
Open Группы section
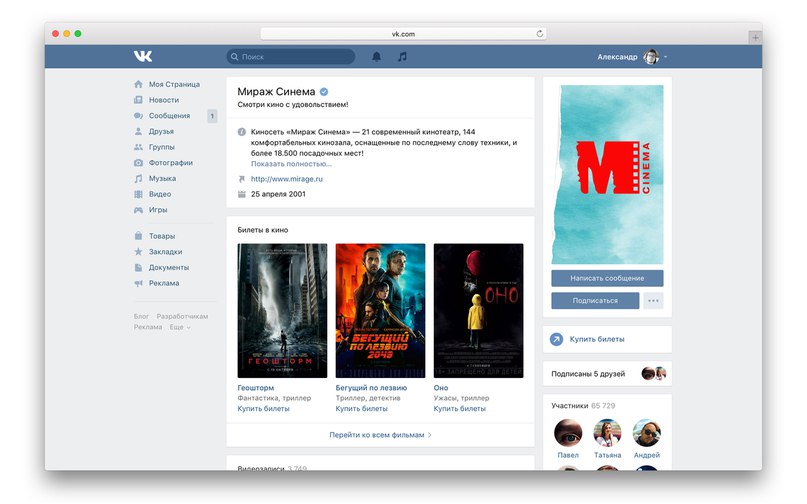point(162,147)
